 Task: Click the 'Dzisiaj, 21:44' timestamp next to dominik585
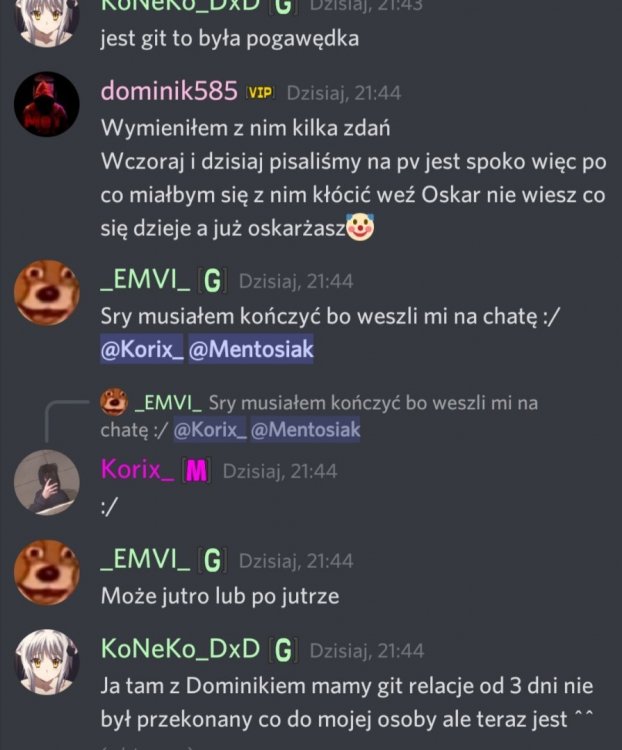pos(344,93)
